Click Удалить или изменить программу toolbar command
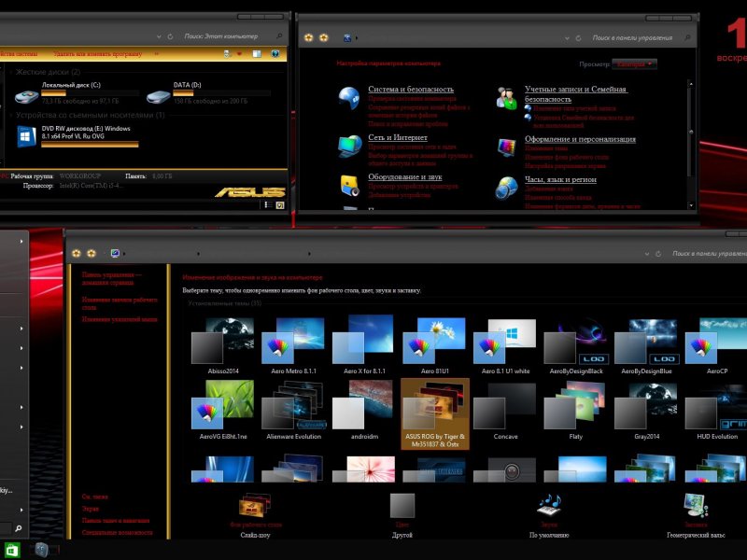 pos(97,54)
